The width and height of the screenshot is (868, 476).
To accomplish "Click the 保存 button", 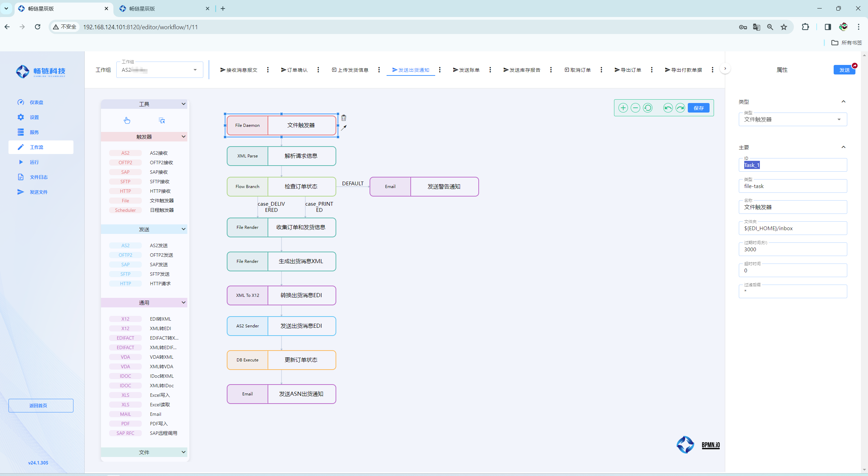I will pyautogui.click(x=698, y=108).
